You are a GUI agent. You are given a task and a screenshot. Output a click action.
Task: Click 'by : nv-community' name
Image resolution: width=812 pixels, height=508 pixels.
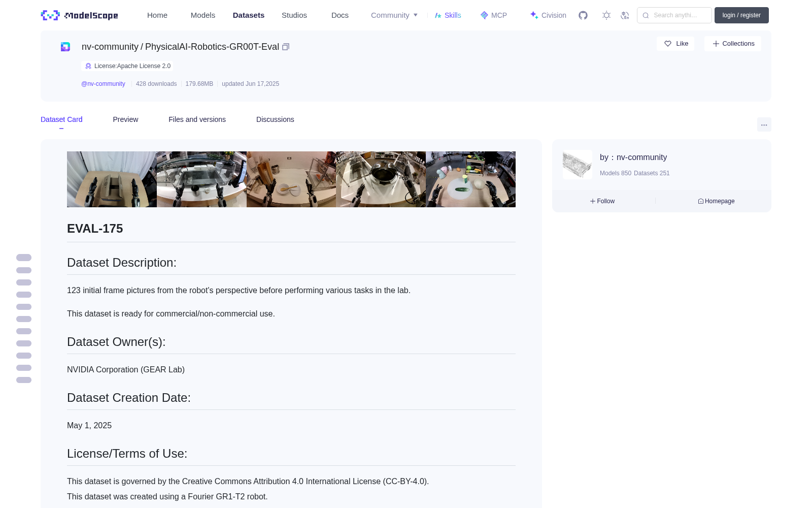[633, 157]
